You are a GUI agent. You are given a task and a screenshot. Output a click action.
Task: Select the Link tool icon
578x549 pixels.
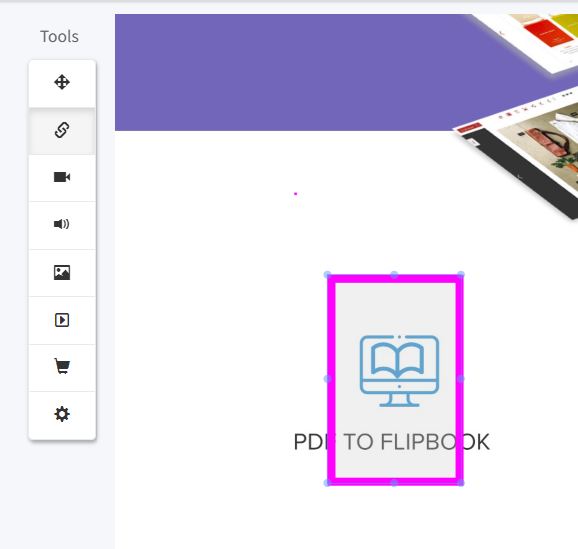(62, 130)
